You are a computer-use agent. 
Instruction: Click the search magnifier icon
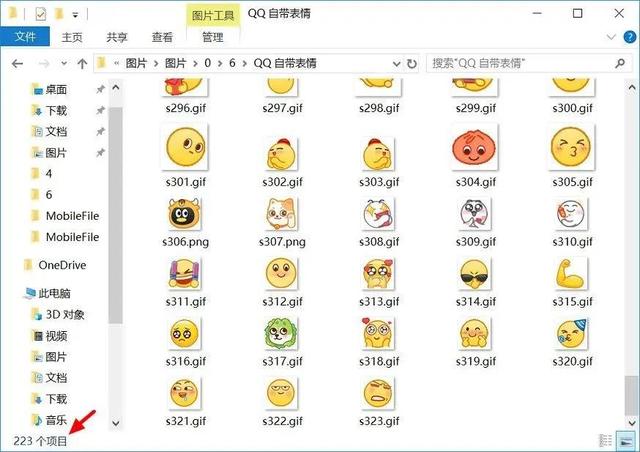620,63
